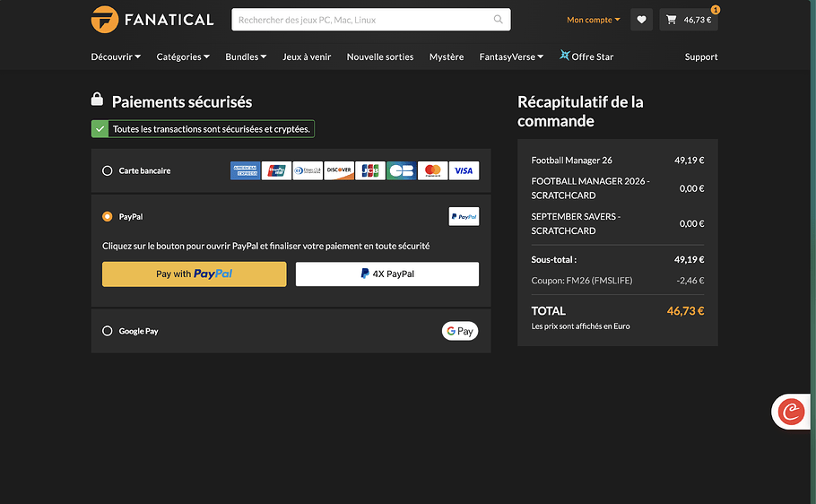This screenshot has width=816, height=504.
Task: Click the Google Pay logo badge
Action: click(x=460, y=331)
